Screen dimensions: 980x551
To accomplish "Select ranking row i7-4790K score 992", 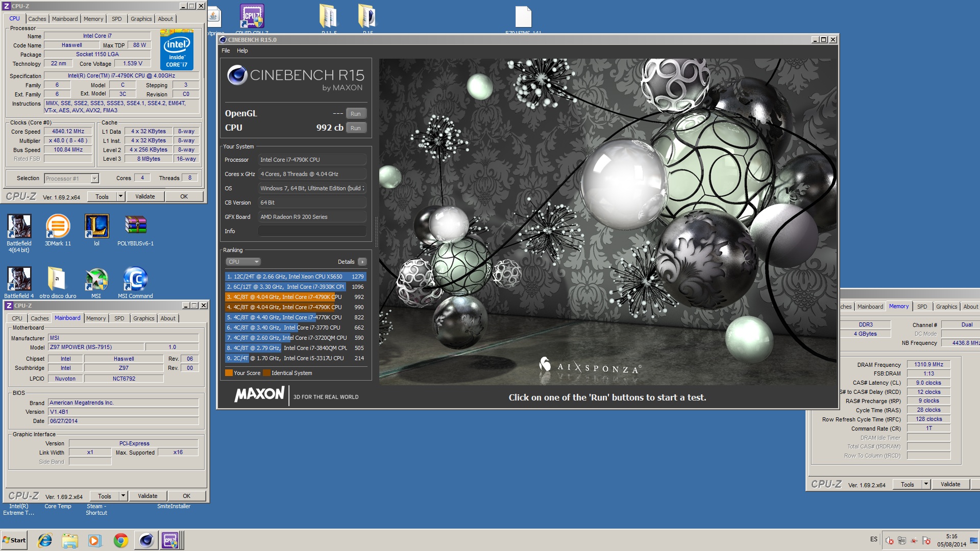I will (296, 297).
